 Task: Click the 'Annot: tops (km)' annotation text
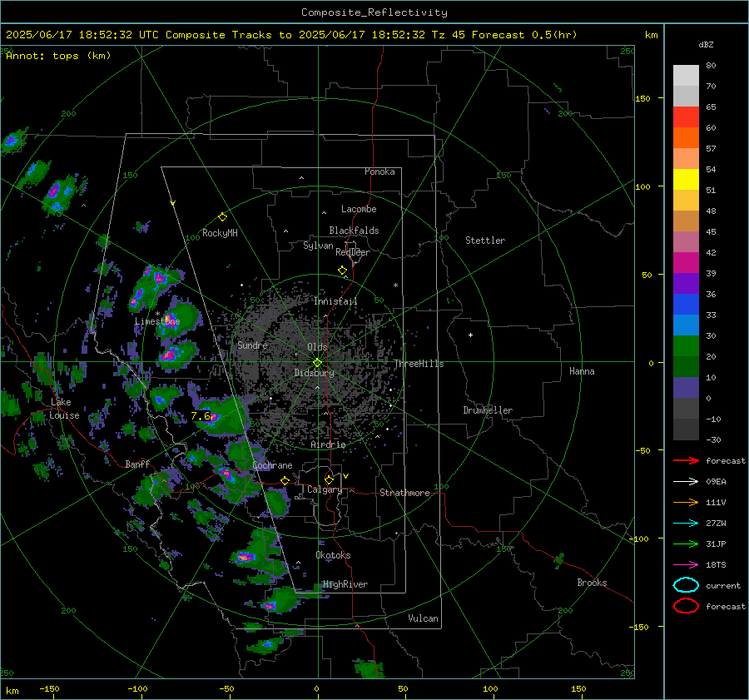pos(58,56)
